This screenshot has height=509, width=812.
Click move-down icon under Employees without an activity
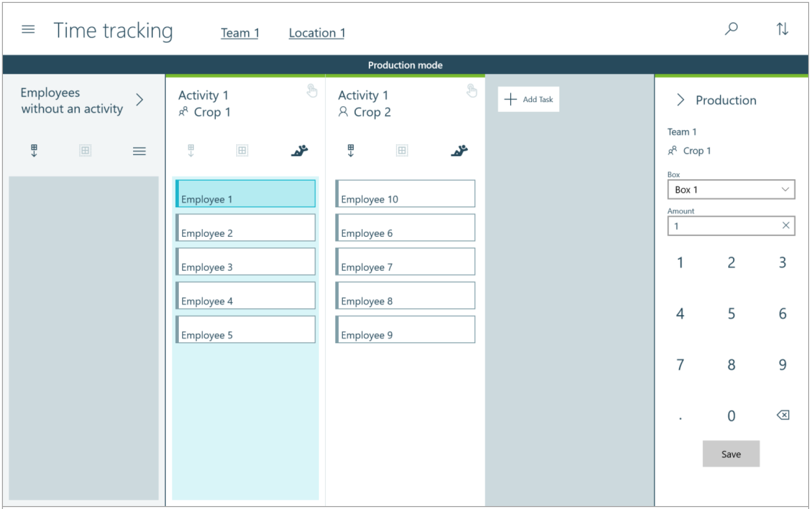point(34,151)
